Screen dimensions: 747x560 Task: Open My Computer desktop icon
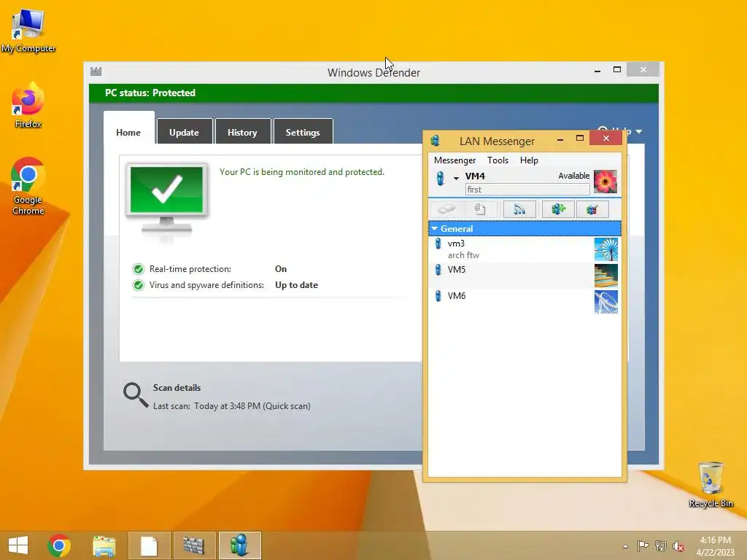28,31
